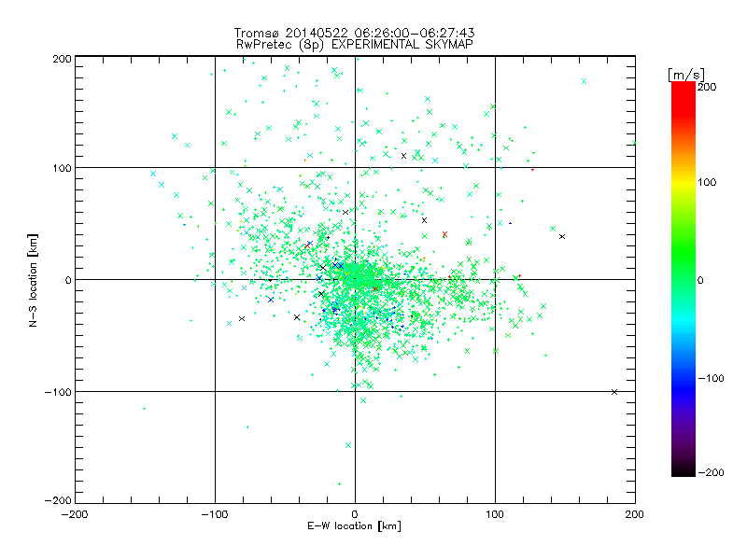747x560 pixels.
Task: Click the subtitle 'RwPretec (8p) EXPERIMENTAL SKYMAP'
Action: 355,45
